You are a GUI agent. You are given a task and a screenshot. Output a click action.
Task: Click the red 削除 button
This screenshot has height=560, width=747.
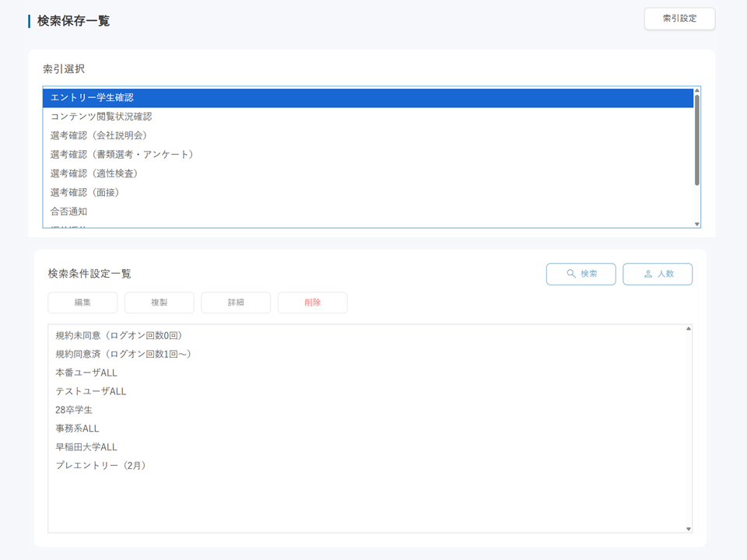[312, 303]
